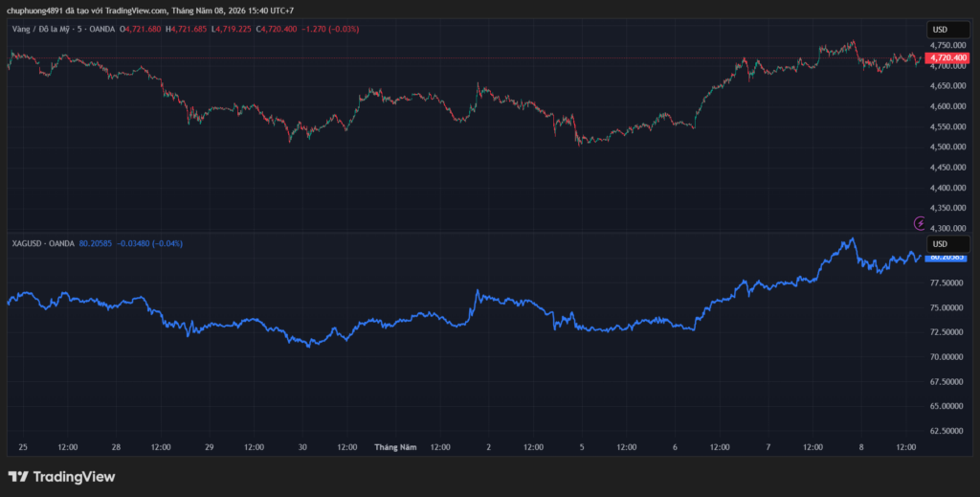Screen dimensions: 980x497
Task: Click the silver value 80.20585 in legend
Action: click(96, 243)
